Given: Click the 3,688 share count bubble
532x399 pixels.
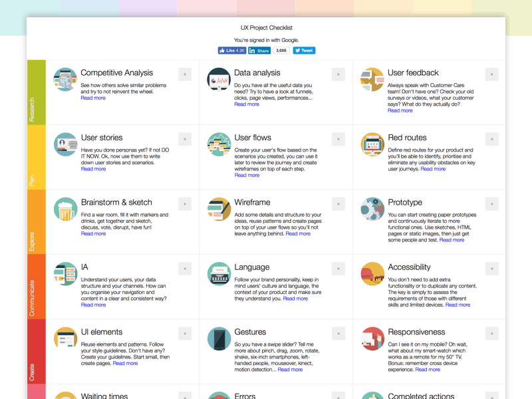Looking at the screenshot, I should (281, 51).
